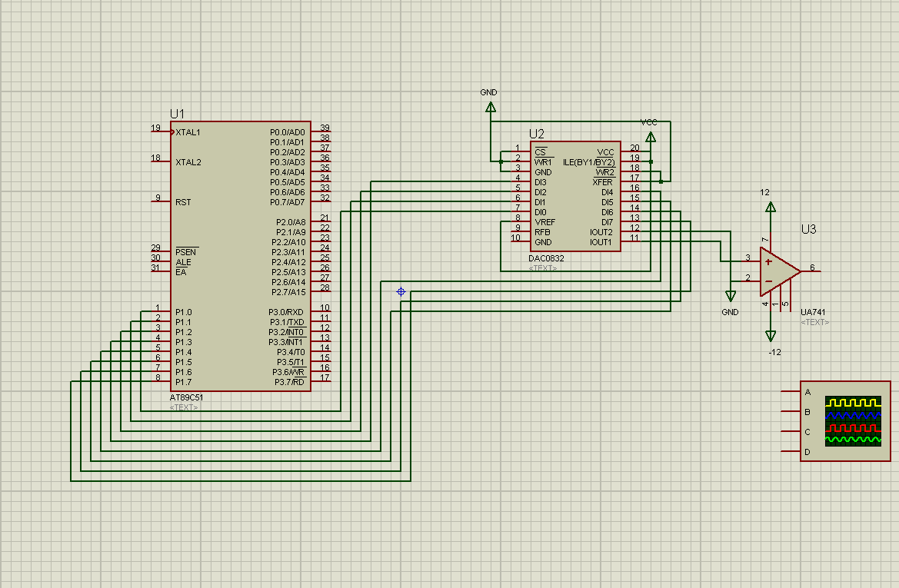Viewport: 899px width, 588px height.
Task: Select the P2.7/A15 pin label
Action: 288,292
